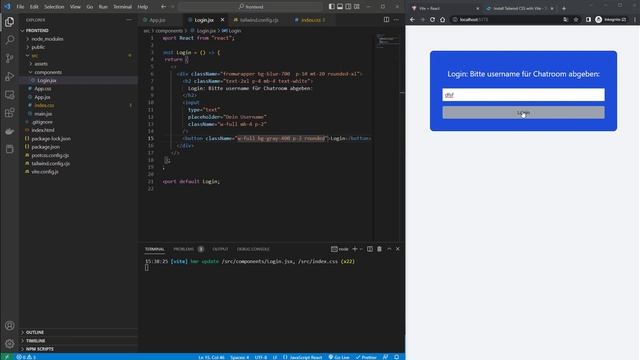Switch to the DEBUG CONSOLE tab

[253, 249]
